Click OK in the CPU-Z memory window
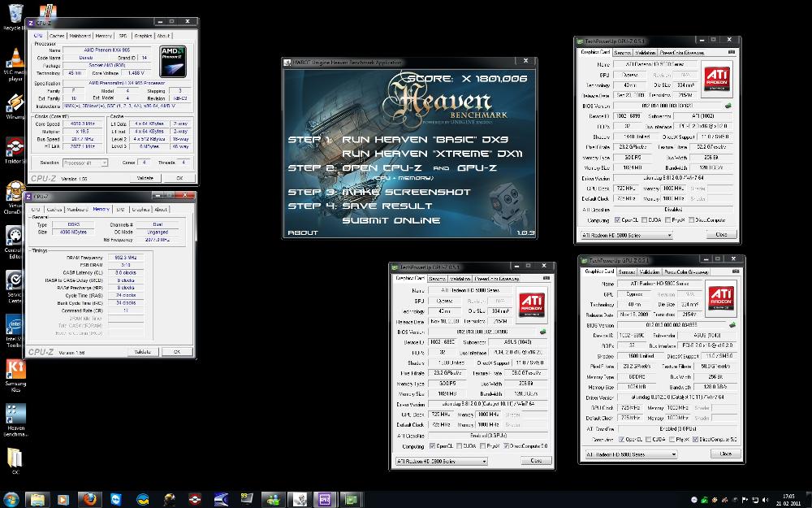812x508 pixels. pyautogui.click(x=176, y=351)
